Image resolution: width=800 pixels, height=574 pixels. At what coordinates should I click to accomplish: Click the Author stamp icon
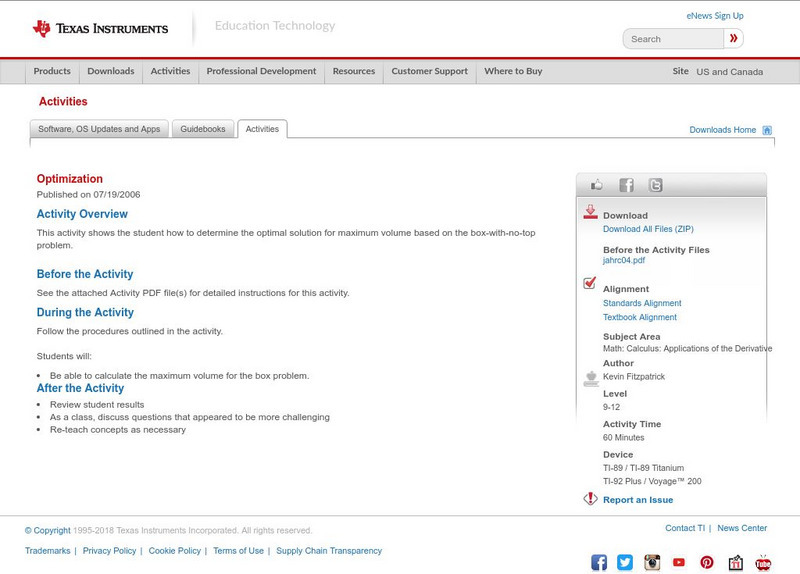591,379
